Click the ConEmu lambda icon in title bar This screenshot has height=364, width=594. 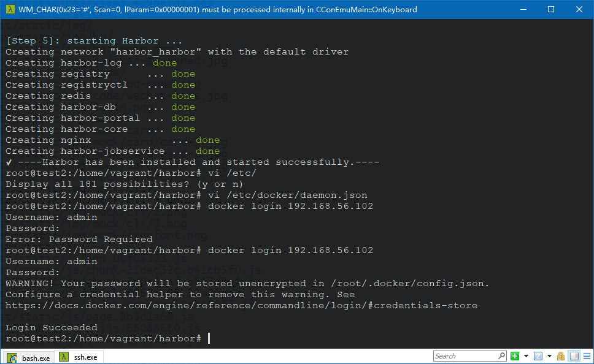pyautogui.click(x=10, y=9)
